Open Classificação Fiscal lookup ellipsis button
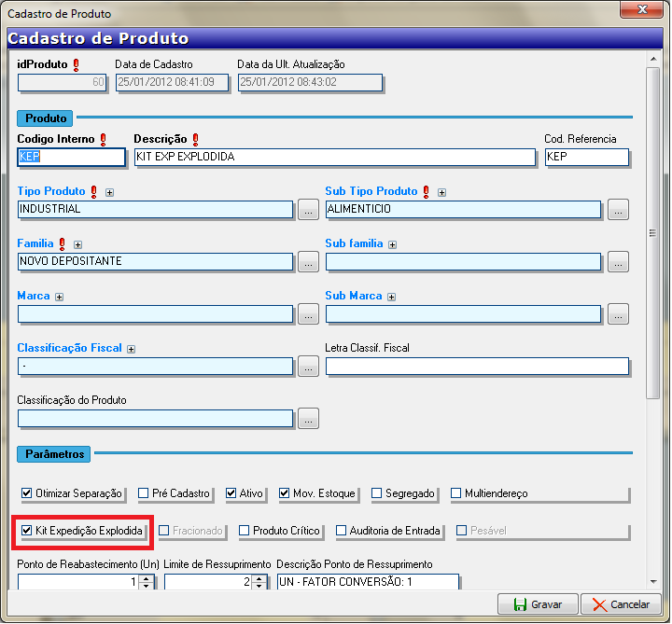 pyautogui.click(x=308, y=367)
